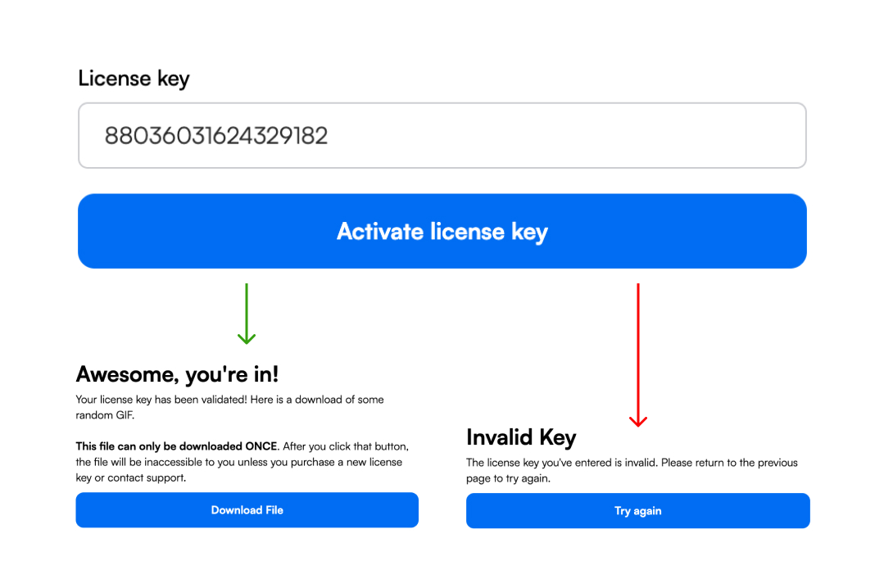Click the 'License key' label above the field
Screen dimensions: 884x588
pos(134,78)
